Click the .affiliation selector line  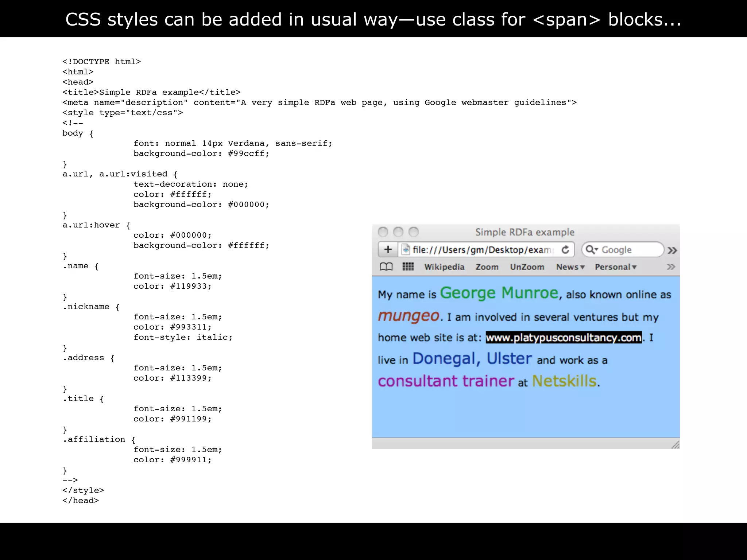(99, 439)
